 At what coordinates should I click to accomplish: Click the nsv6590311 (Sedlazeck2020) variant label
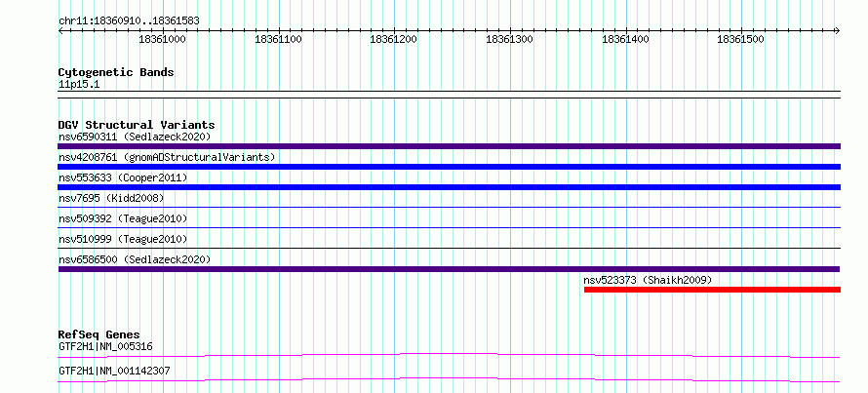(135, 137)
